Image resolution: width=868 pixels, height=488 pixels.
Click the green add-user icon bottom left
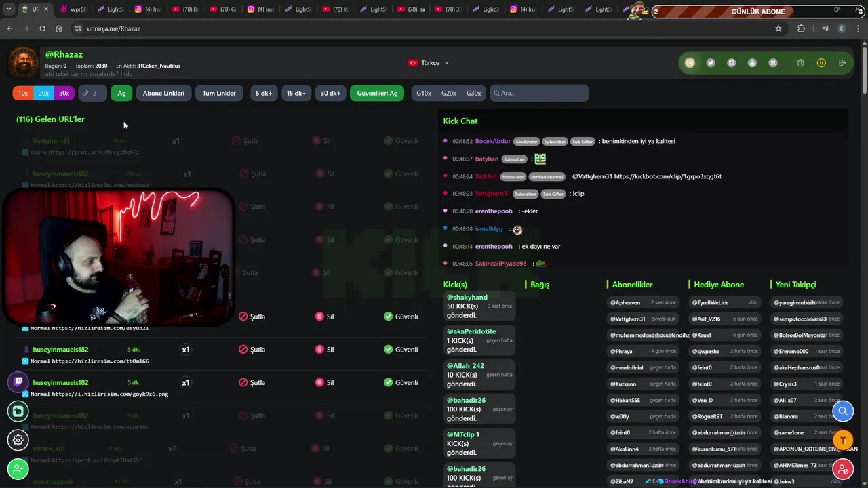pos(18,469)
